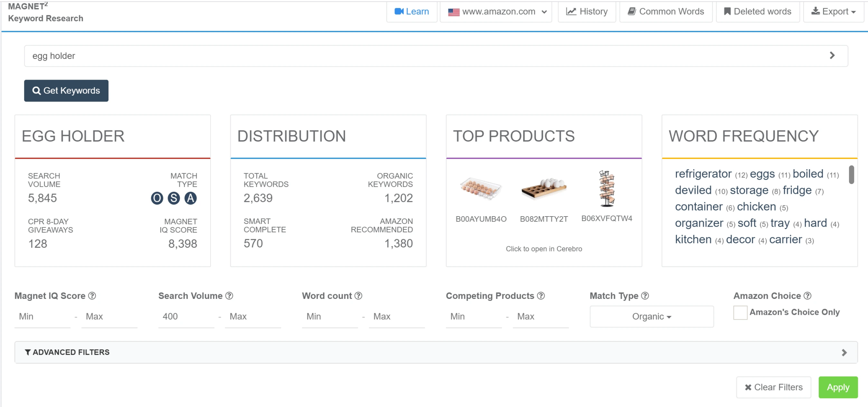Click the Amazon Recommended 'A' match type badge
Viewport: 868px width, 407px height.
[191, 198]
